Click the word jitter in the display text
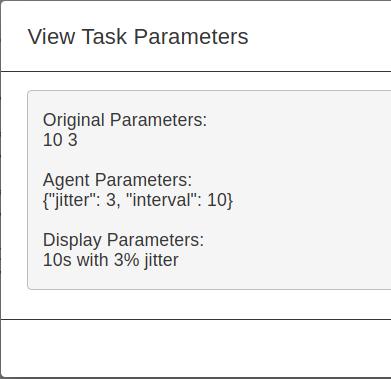This screenshot has width=391, height=379. pyautogui.click(x=162, y=260)
